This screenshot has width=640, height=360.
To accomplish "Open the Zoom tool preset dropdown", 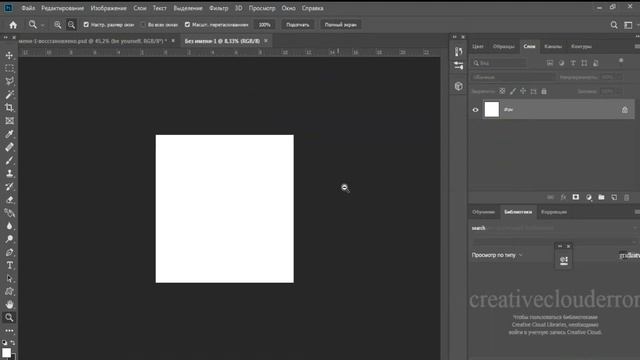I will [x=42, y=25].
